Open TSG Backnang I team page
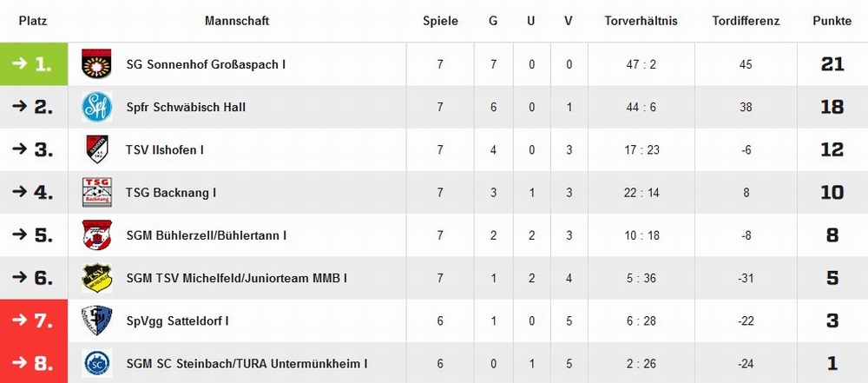The height and width of the screenshot is (383, 868). pyautogui.click(x=171, y=192)
